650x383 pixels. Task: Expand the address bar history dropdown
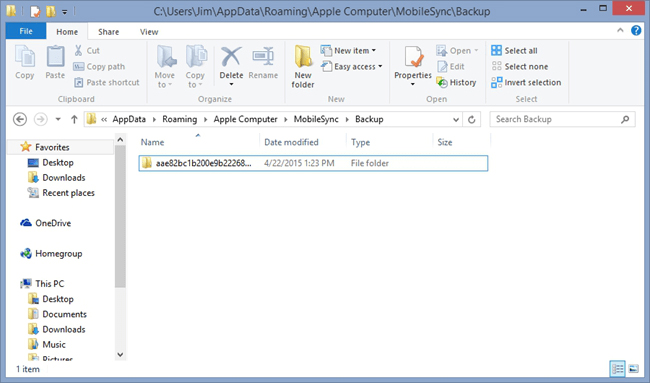click(456, 120)
